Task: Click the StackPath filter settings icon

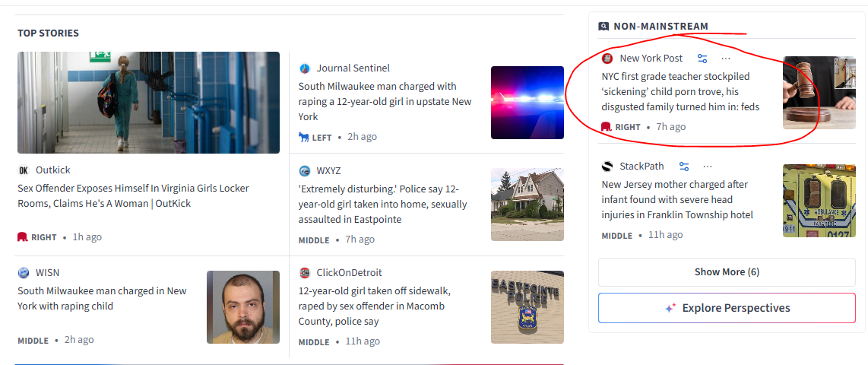Action: pos(684,167)
